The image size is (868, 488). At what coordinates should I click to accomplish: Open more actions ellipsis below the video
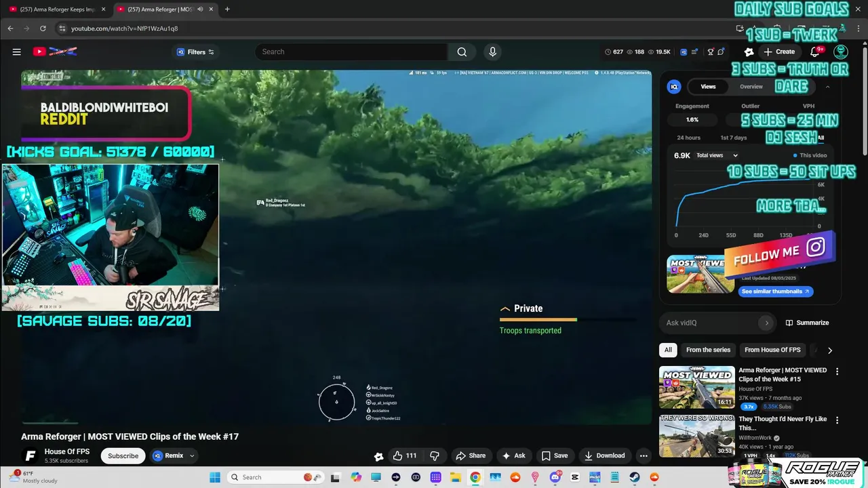tap(644, 455)
